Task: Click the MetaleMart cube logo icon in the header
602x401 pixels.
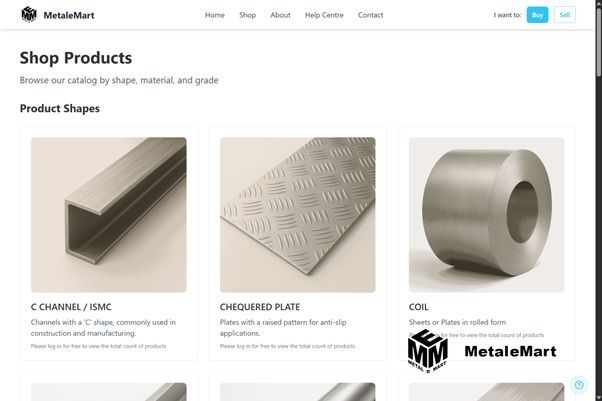Action: 29,15
